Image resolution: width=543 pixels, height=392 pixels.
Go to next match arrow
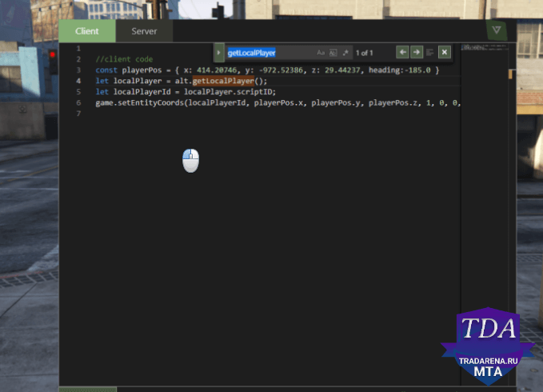(x=417, y=52)
